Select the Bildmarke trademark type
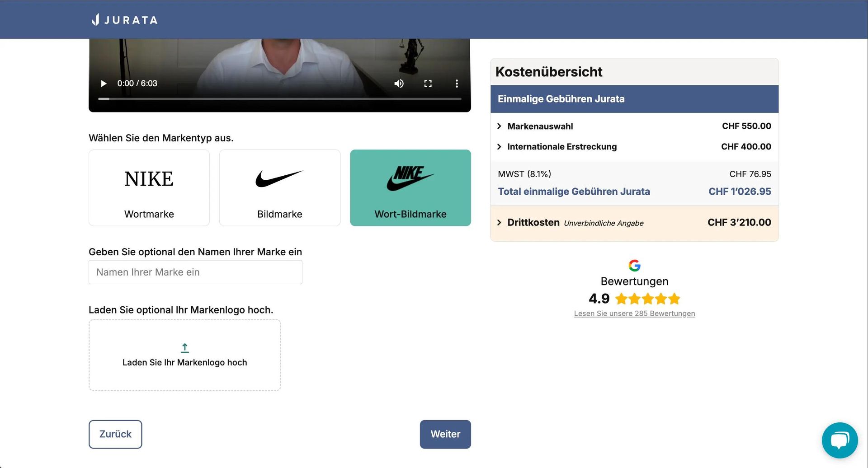868x468 pixels. pos(280,188)
